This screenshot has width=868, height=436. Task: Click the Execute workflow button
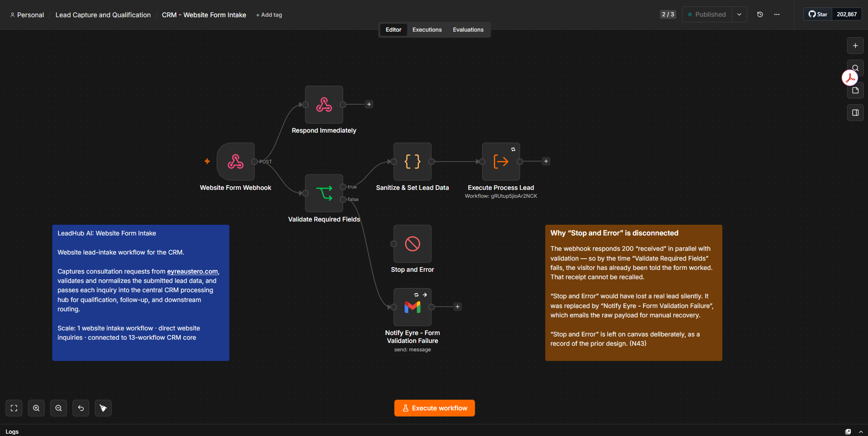pyautogui.click(x=435, y=408)
